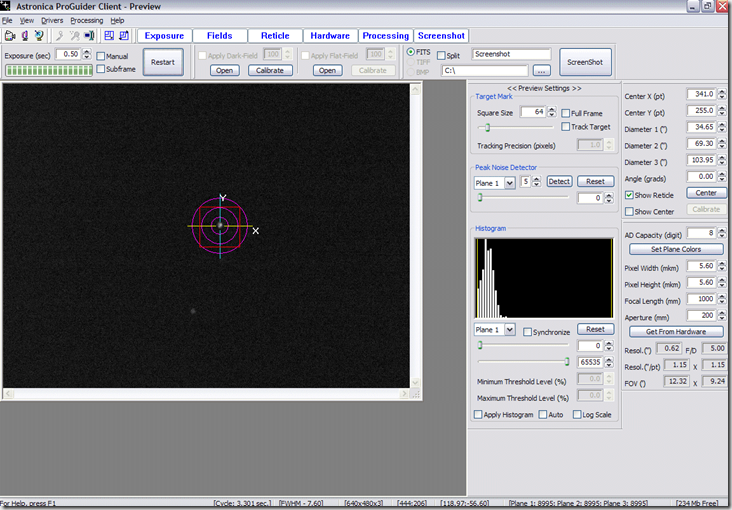Click the browse folder button beside C:\ path
Image resolution: width=732 pixels, height=510 pixels.
[542, 71]
